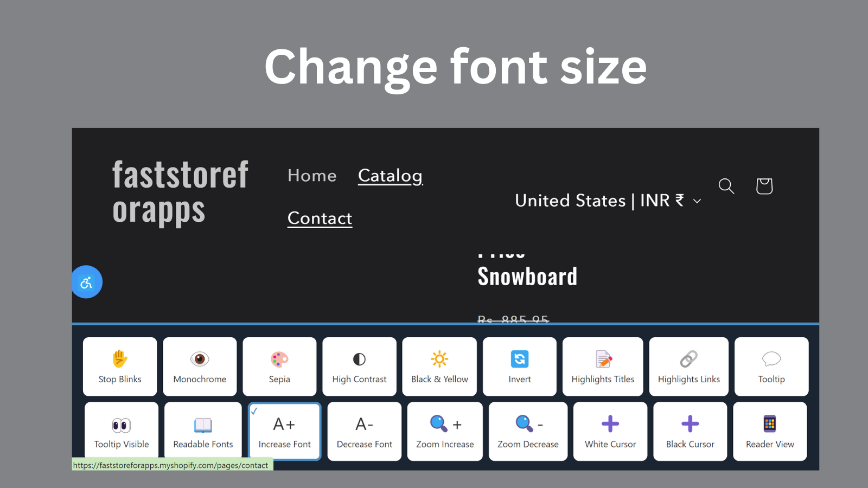The width and height of the screenshot is (868, 488).
Task: Turn on High Contrast
Action: [x=359, y=367]
